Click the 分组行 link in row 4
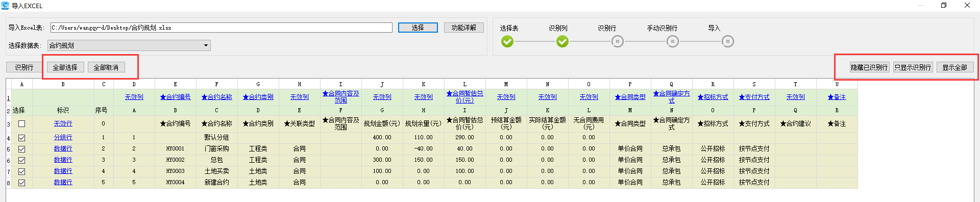 (63, 138)
